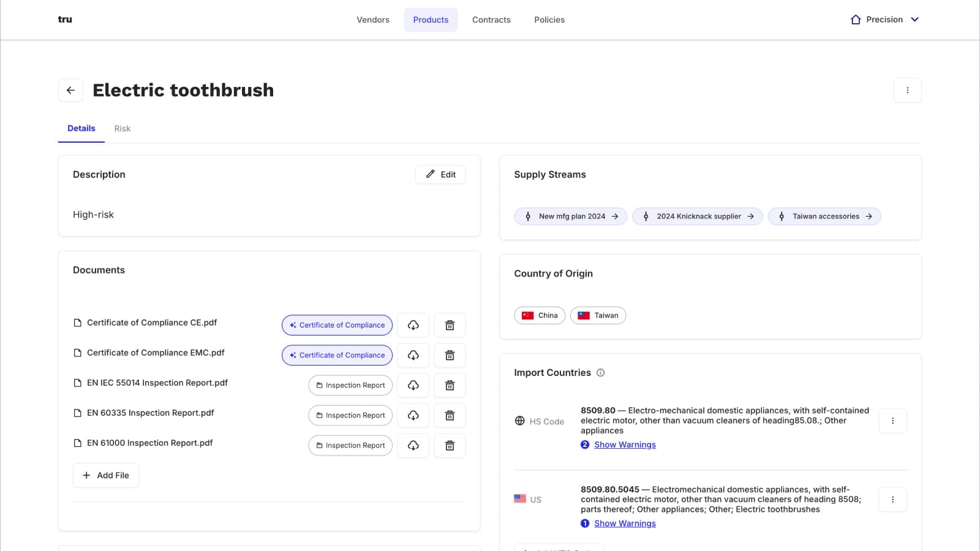Open the product's three-dot options menu
This screenshot has height=551, width=980.
907,90
